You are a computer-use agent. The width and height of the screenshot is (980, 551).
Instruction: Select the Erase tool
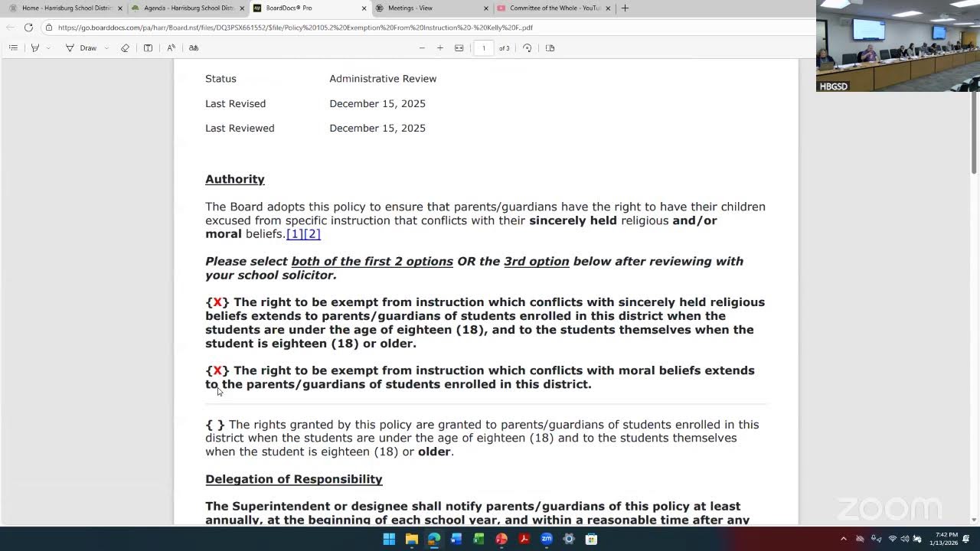[x=125, y=47]
